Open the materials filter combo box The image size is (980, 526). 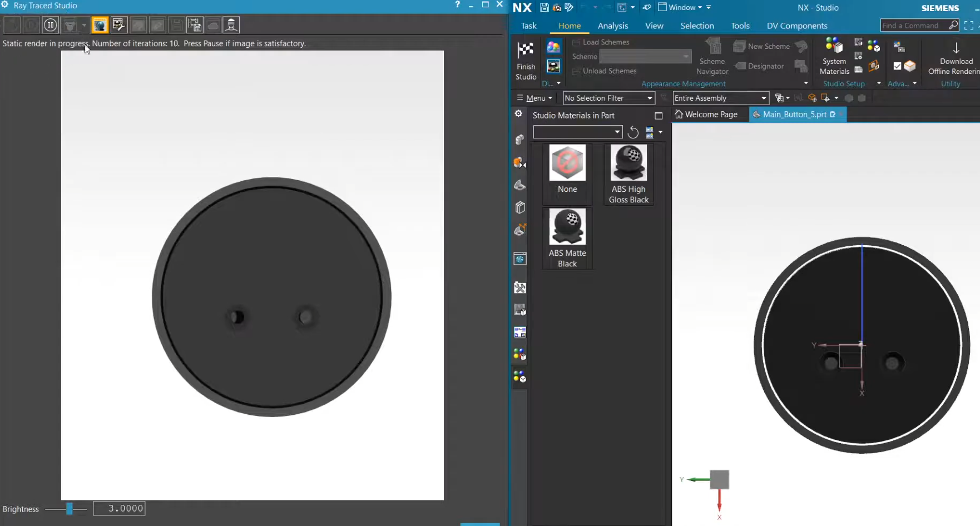pos(577,132)
